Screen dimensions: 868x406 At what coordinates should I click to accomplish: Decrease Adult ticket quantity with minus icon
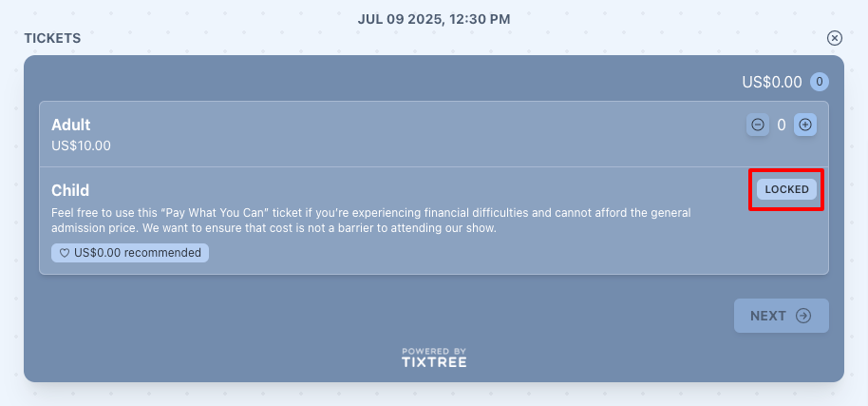coord(757,125)
